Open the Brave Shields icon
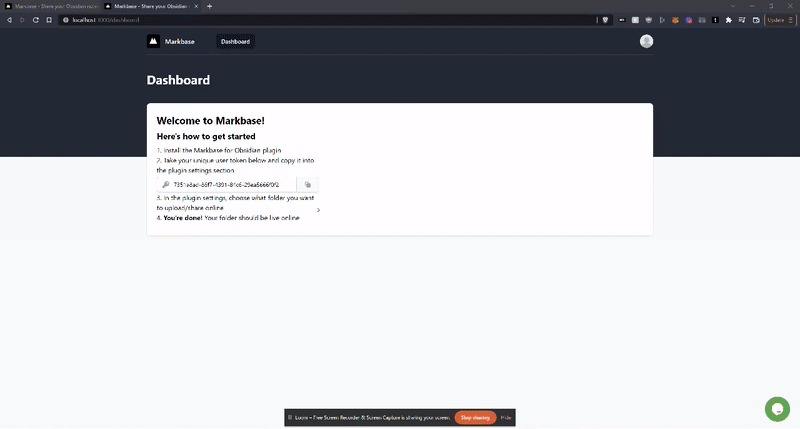Image resolution: width=800 pixels, height=429 pixels. coord(605,20)
